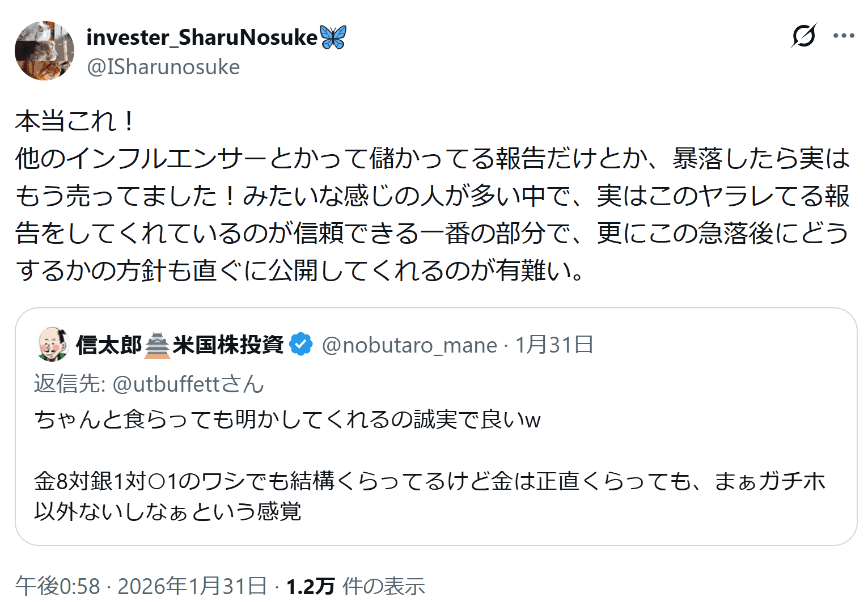Open invester_SharuNosuke's profile avatar
Viewport: 868px width, 602px height.
pyautogui.click(x=44, y=51)
